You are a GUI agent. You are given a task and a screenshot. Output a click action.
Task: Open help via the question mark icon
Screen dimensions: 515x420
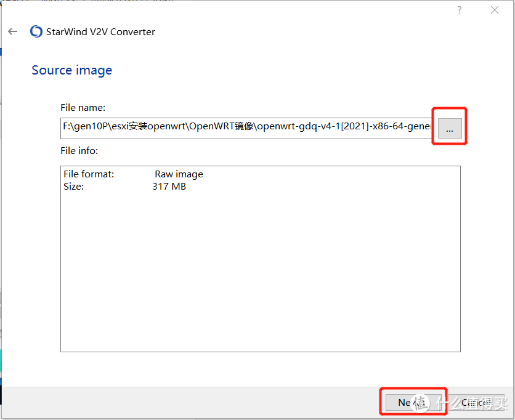(459, 10)
